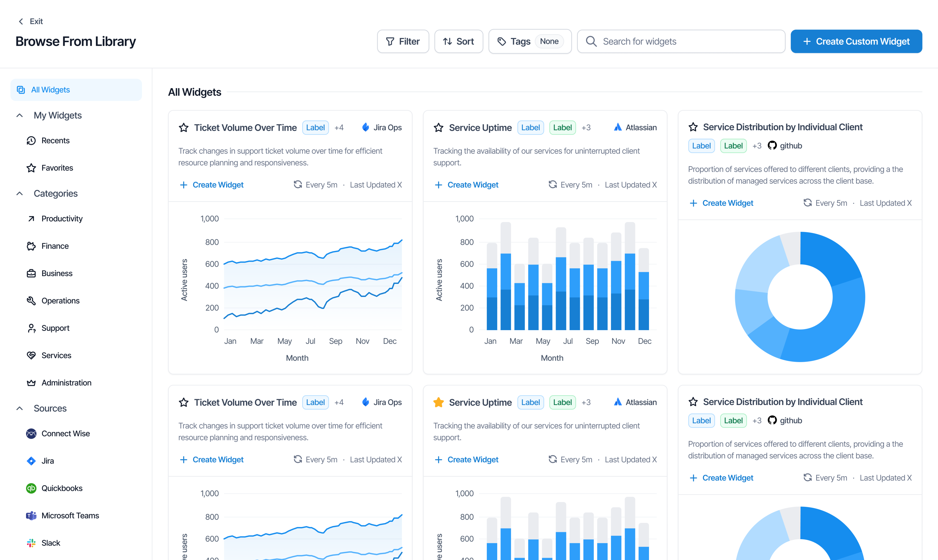Click Create Custom Widget button
Screen dimensions: 938x560
856,41
